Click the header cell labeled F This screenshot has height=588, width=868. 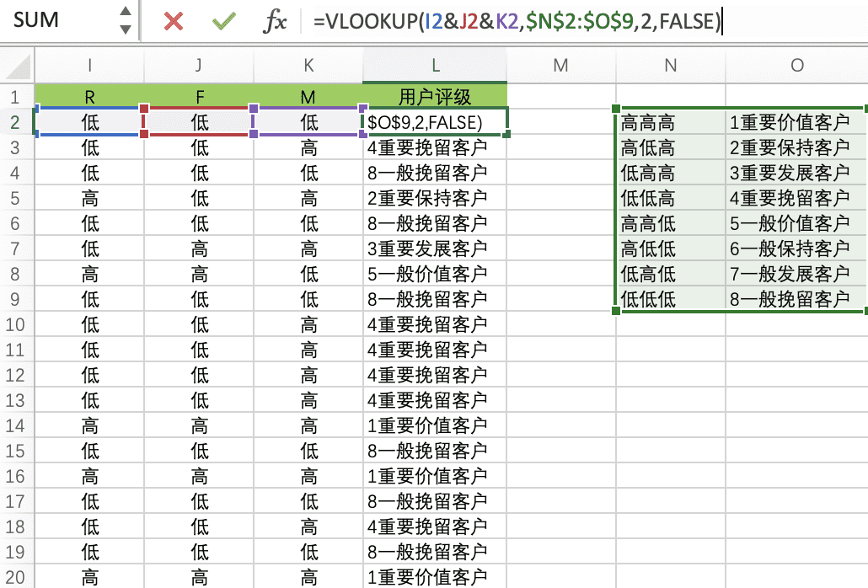click(199, 97)
